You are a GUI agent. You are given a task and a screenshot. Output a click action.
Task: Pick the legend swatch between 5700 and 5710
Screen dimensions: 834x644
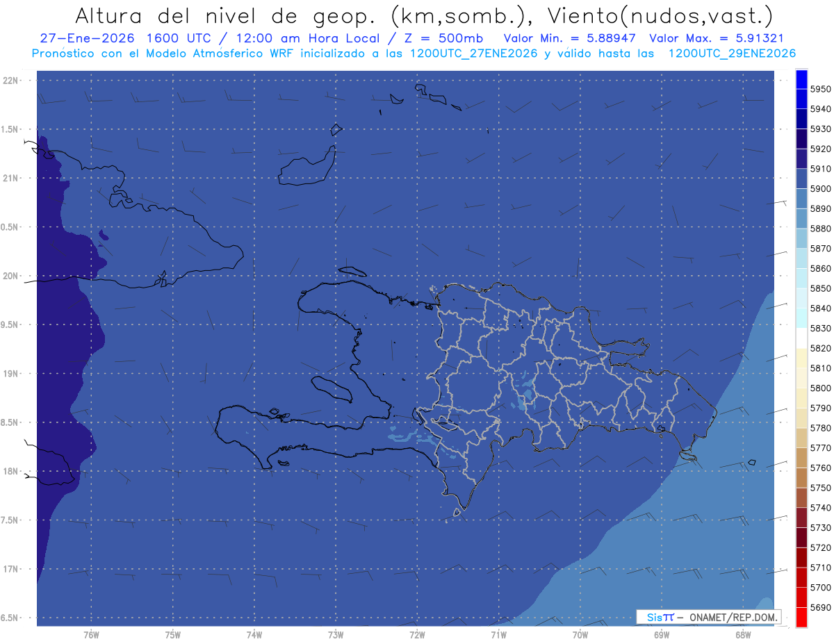(801, 577)
